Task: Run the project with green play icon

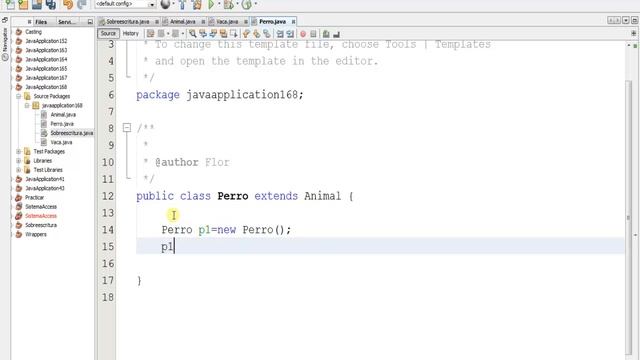Action: tap(211, 4)
